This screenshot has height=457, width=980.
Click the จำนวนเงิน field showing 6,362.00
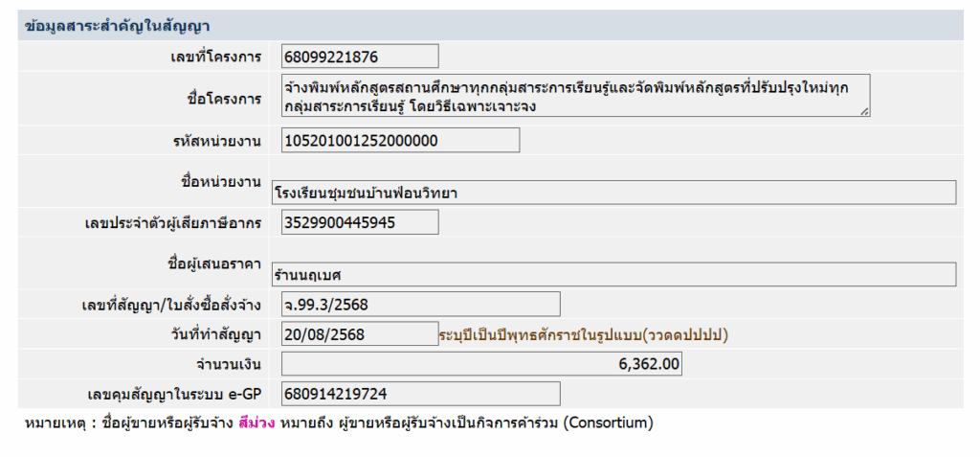point(481,364)
